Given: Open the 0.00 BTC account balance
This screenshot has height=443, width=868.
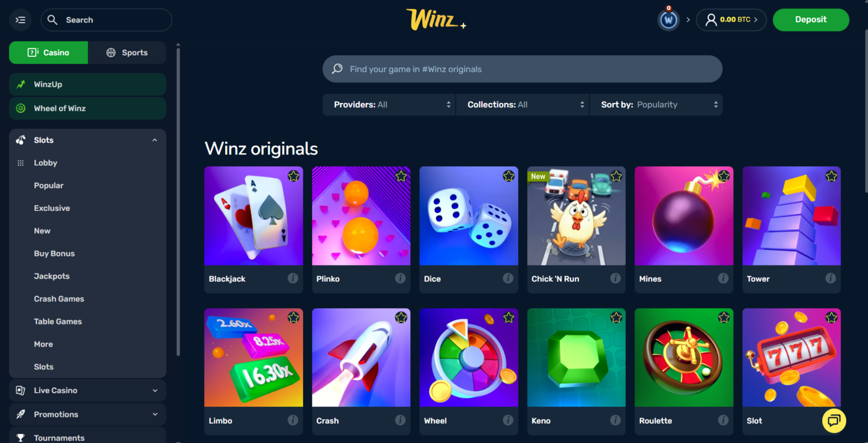Looking at the screenshot, I should 731,20.
